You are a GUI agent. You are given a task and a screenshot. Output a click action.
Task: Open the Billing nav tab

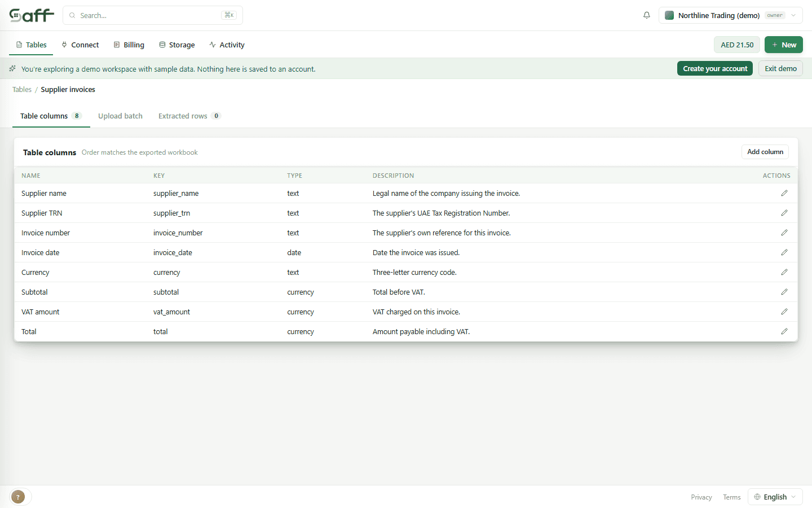[129, 45]
